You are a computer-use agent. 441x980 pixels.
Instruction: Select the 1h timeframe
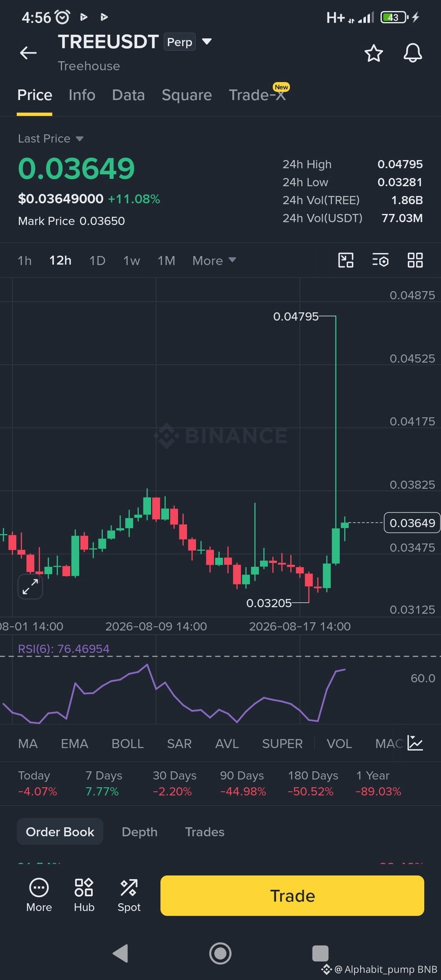click(24, 261)
